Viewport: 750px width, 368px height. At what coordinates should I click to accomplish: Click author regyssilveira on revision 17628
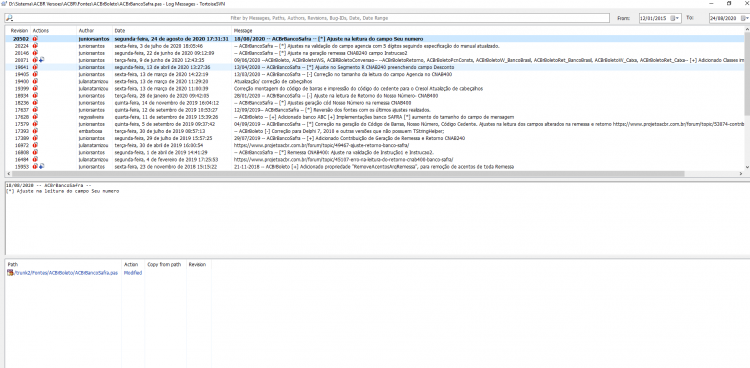tap(91, 117)
